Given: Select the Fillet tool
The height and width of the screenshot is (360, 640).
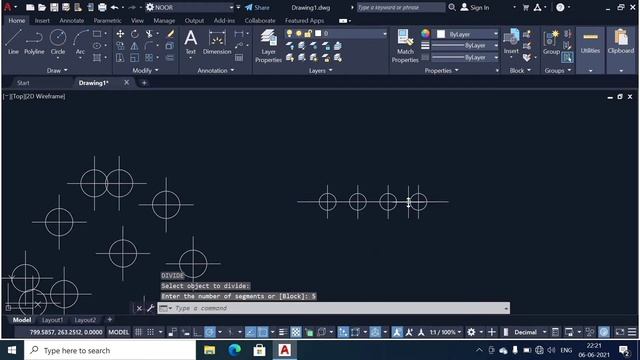Looking at the screenshot, I should 149,46.
